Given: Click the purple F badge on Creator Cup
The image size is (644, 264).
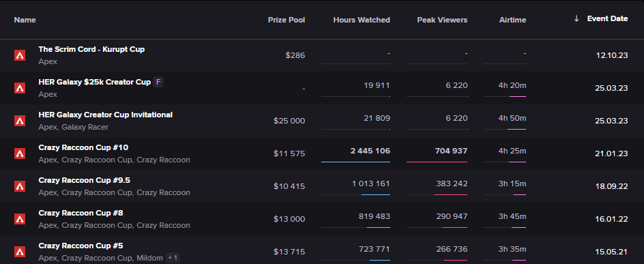Looking at the screenshot, I should click(x=158, y=82).
